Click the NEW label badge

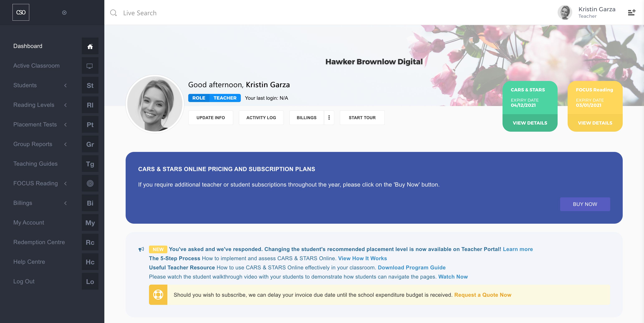(x=158, y=249)
